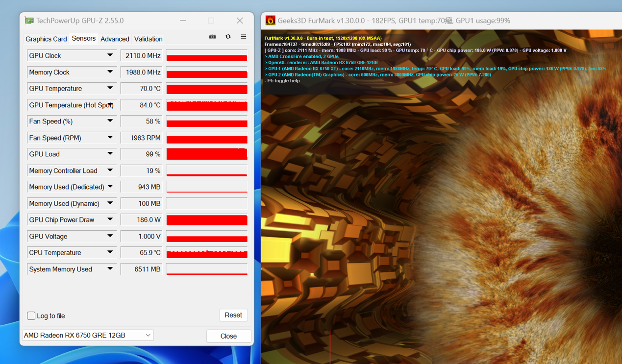622x364 pixels.
Task: Click the 6511 MB System Memory value
Action: [x=141, y=269]
